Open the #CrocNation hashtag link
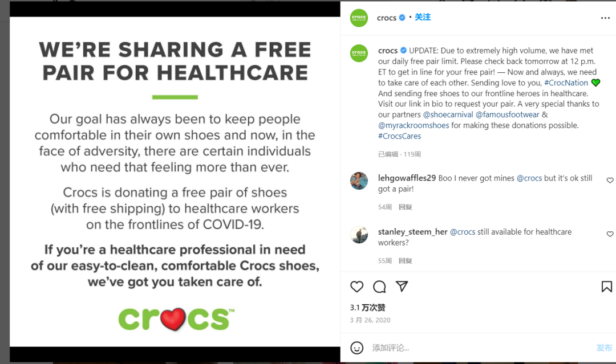Image resolution: width=616 pixels, height=364 pixels. (566, 83)
